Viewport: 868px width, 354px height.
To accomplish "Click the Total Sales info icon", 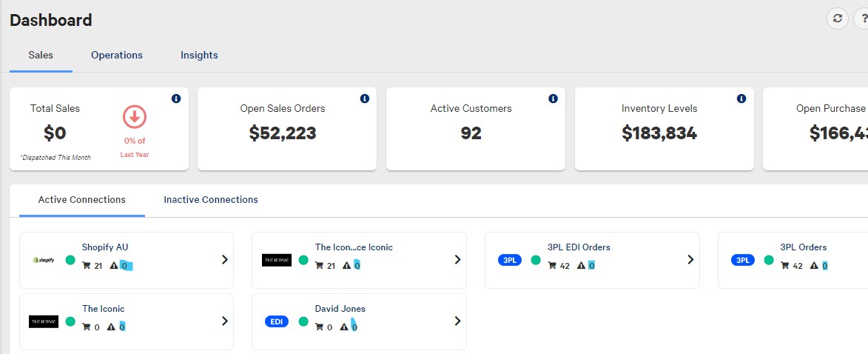I will pyautogui.click(x=176, y=98).
